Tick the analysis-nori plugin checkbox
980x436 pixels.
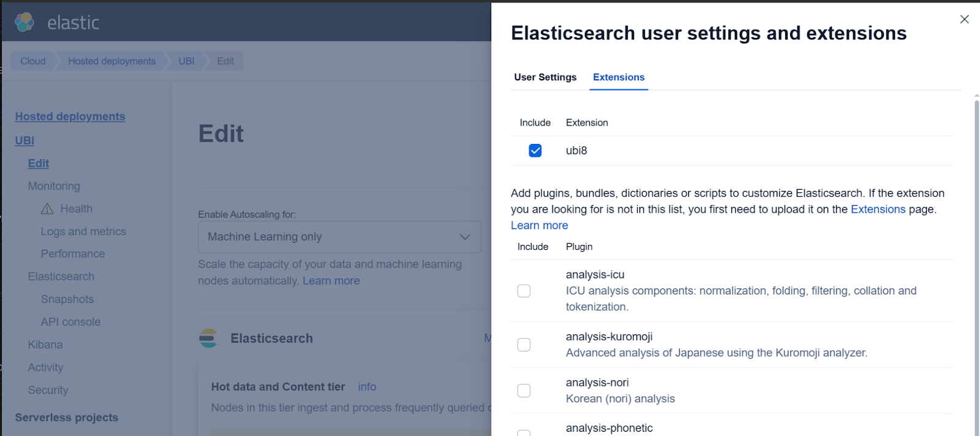pos(524,391)
